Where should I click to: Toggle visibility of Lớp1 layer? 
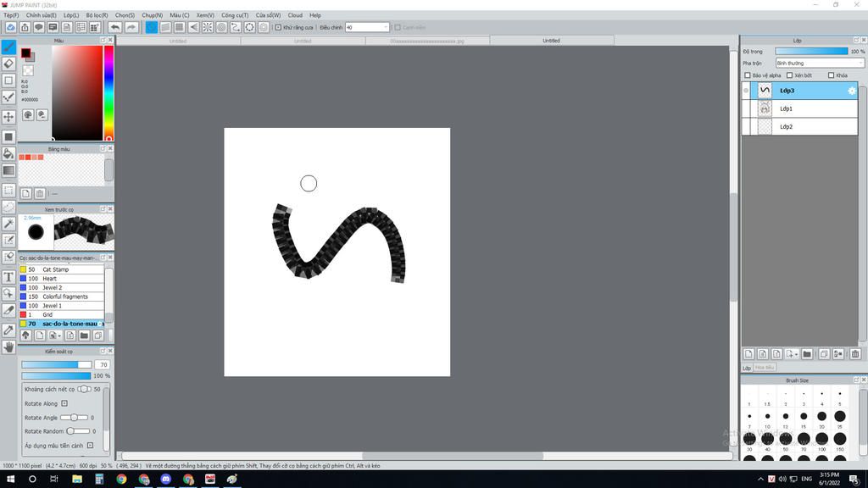[746, 108]
